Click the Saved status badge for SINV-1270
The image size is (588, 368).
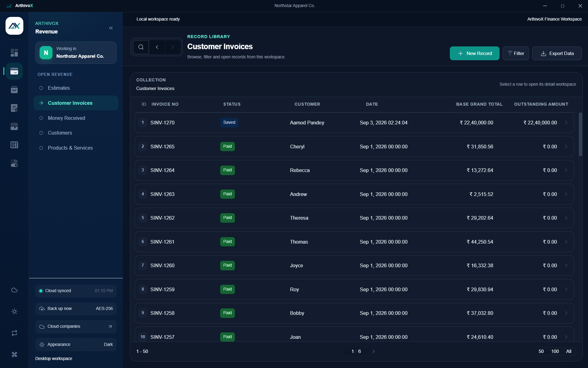(x=229, y=123)
